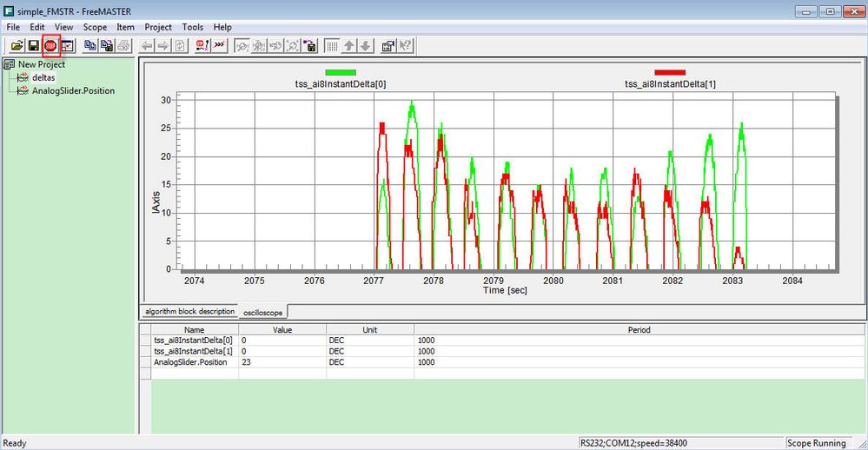Open the options properties toolbar icon

click(x=388, y=45)
